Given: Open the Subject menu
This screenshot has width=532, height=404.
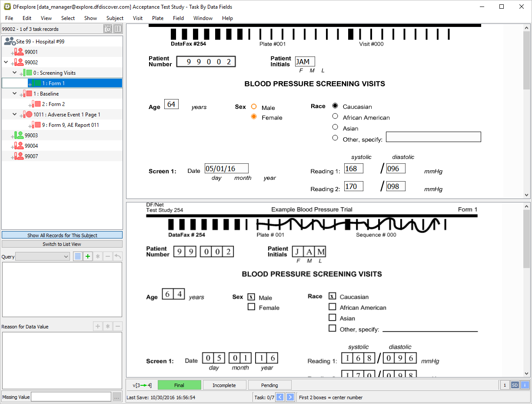Looking at the screenshot, I should point(115,18).
